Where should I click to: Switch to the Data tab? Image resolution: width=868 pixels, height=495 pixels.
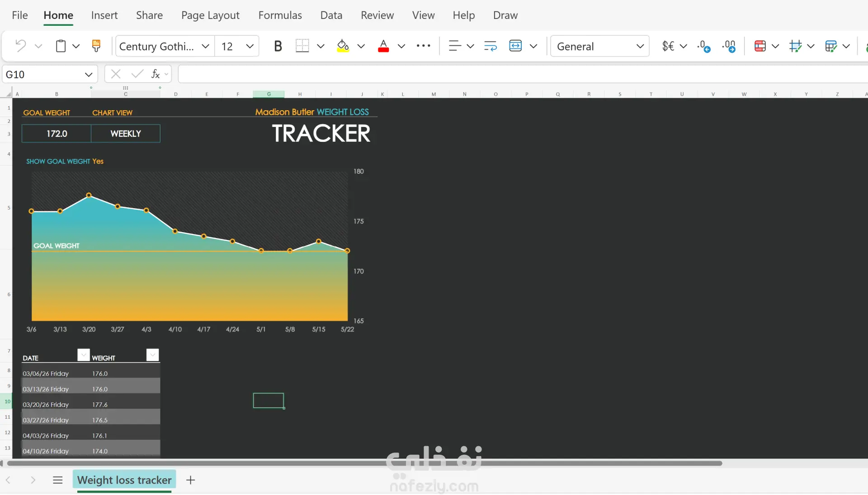(331, 15)
